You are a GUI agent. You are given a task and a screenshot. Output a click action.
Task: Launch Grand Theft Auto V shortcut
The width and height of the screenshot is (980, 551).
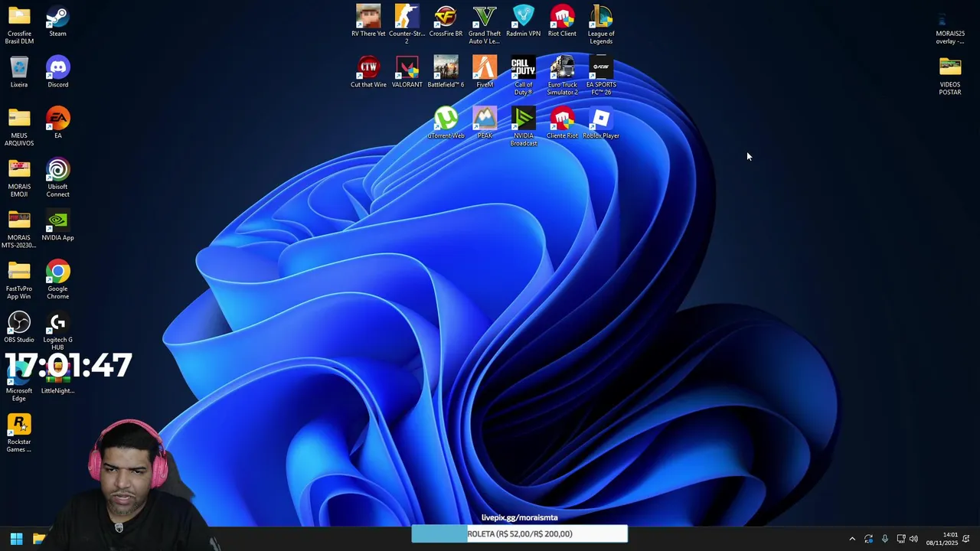pyautogui.click(x=485, y=24)
